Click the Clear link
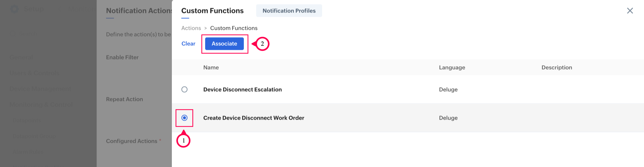Image resolution: width=644 pixels, height=167 pixels. [188, 44]
